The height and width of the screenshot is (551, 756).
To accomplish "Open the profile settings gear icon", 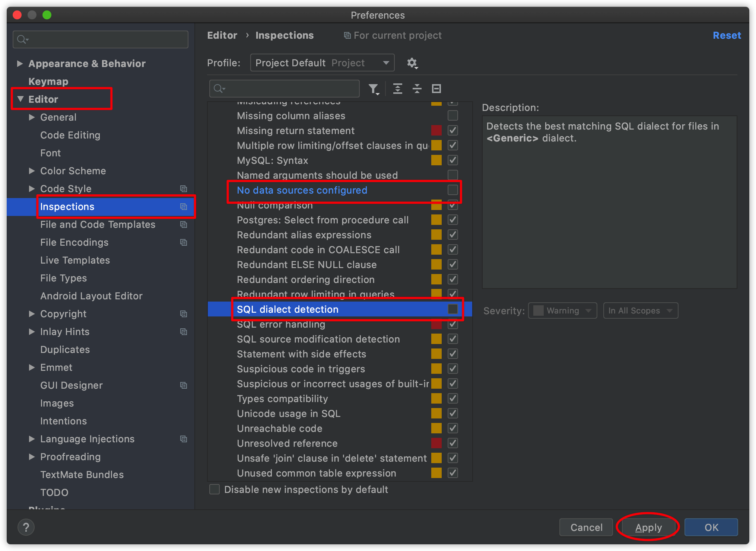I will pos(413,63).
